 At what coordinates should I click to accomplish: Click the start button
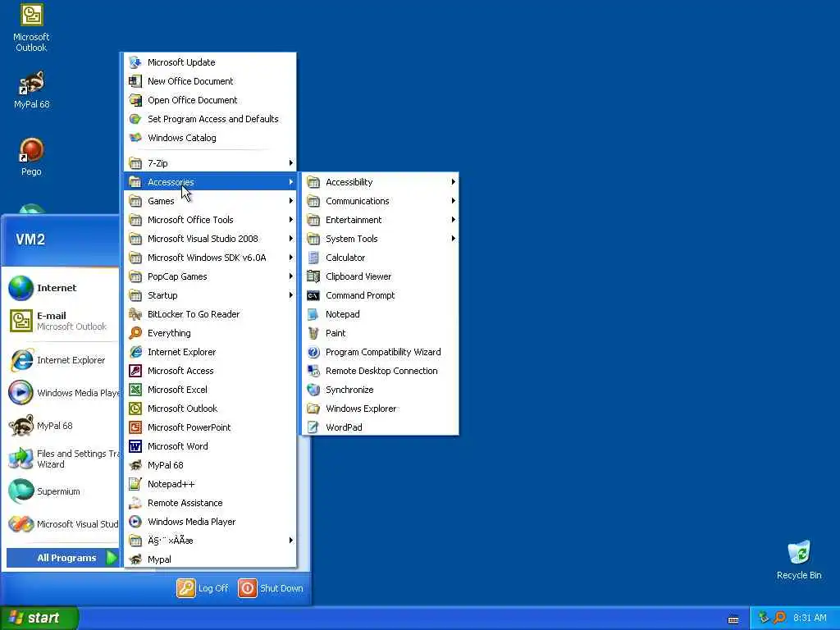point(39,618)
